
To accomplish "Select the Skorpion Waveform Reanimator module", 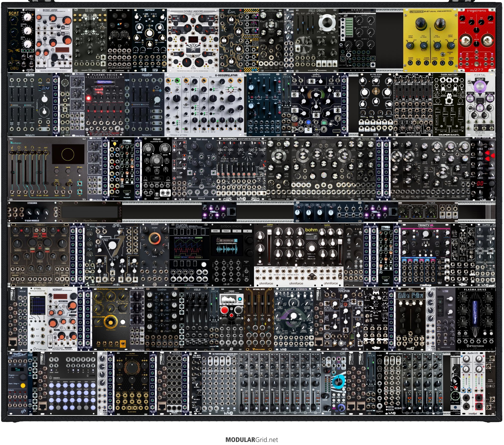I will pos(242,169).
